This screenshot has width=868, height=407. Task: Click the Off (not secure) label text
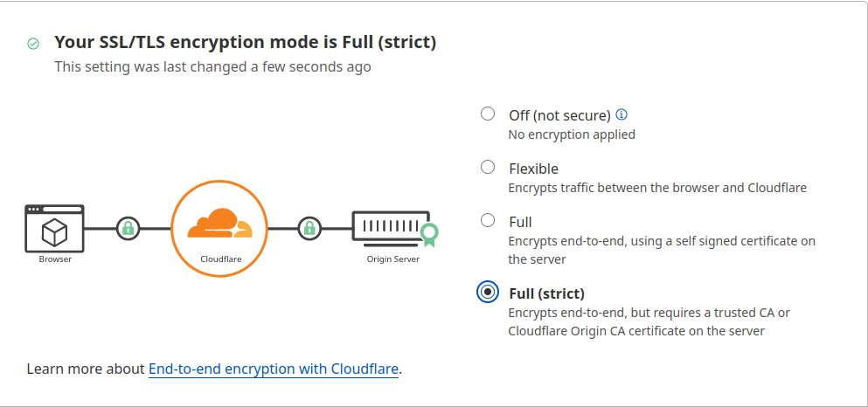pos(559,115)
